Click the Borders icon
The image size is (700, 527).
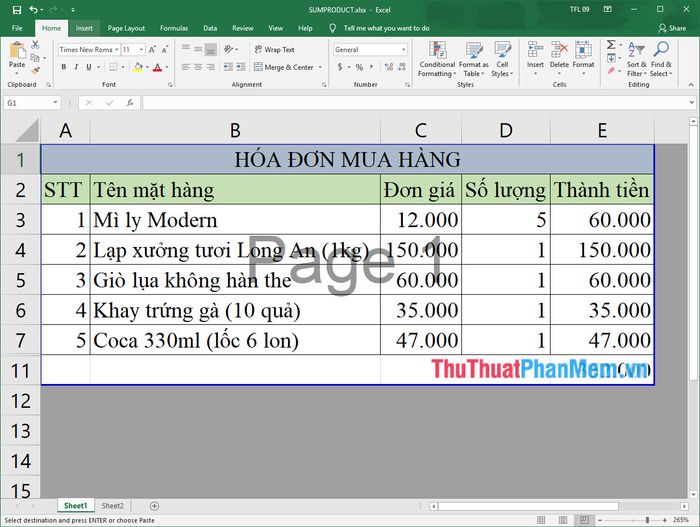point(113,67)
